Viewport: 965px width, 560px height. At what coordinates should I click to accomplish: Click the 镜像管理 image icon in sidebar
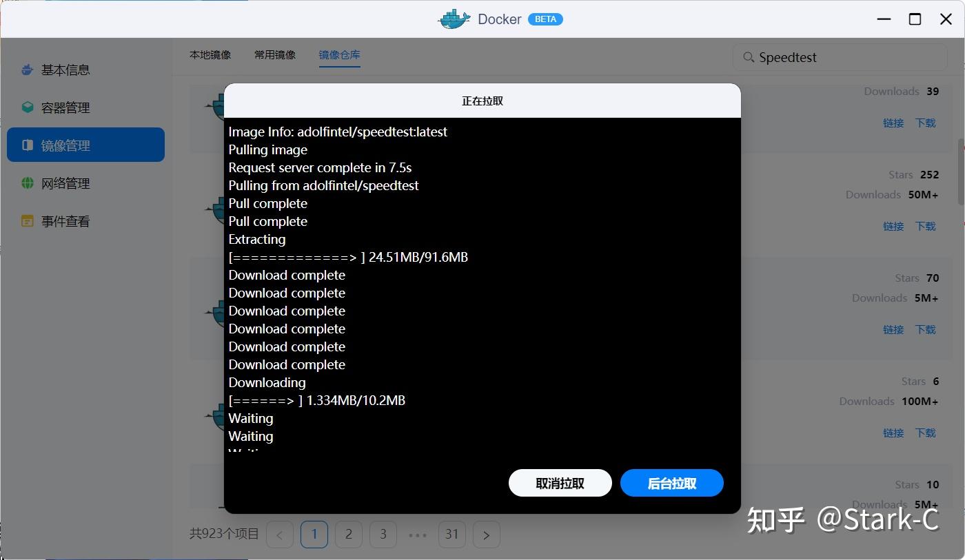[27, 145]
